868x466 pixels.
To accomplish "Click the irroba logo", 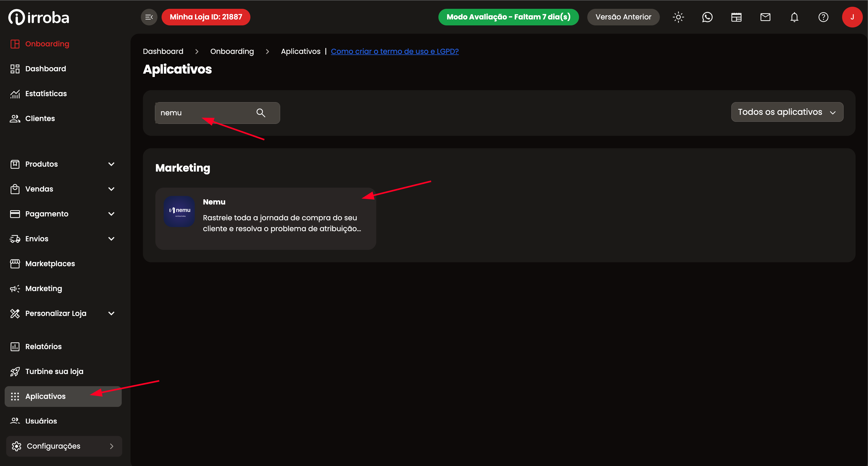I will pyautogui.click(x=39, y=17).
